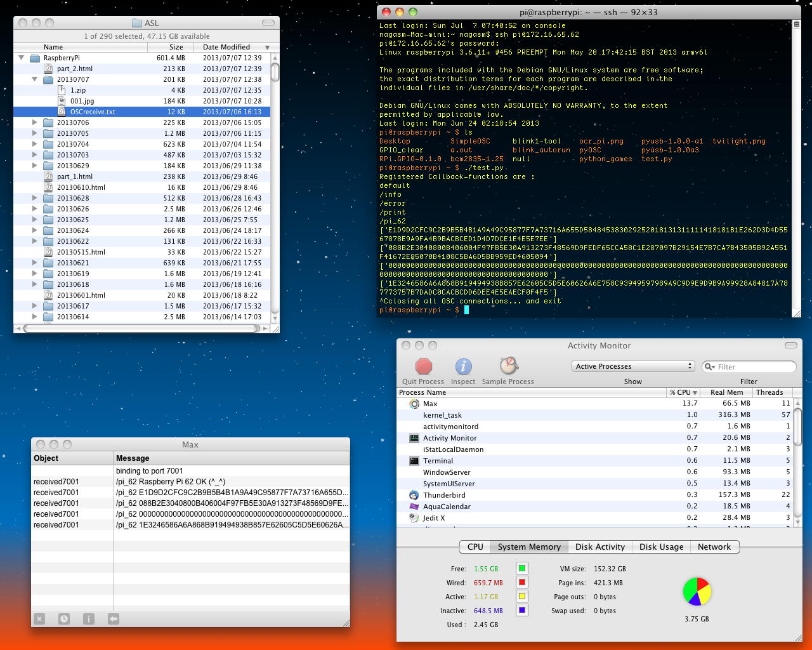Image resolution: width=812 pixels, height=650 pixels.
Task: Click the Thunderbird icon in the process list
Action: 414,495
